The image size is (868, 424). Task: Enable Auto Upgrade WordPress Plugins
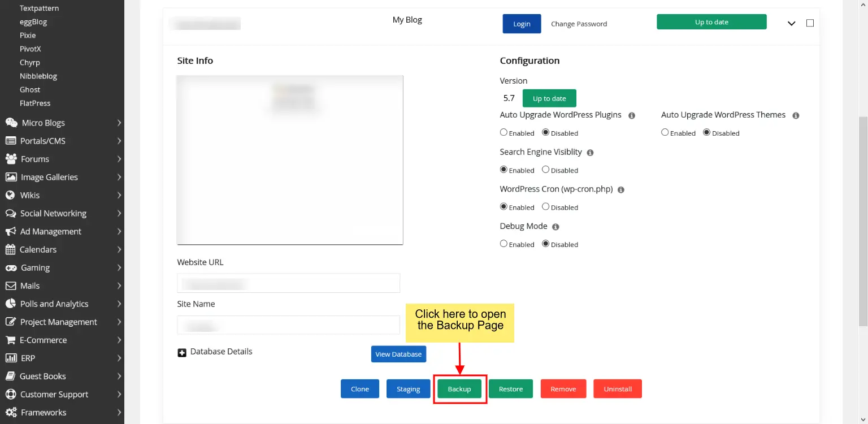(504, 132)
